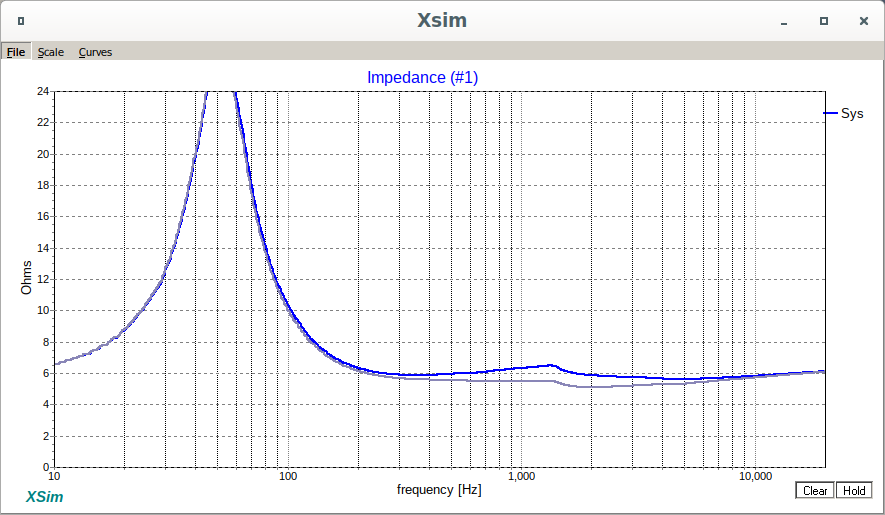Viewport: 885px width, 515px height.
Task: Open the Scale menu
Action: click(x=50, y=52)
